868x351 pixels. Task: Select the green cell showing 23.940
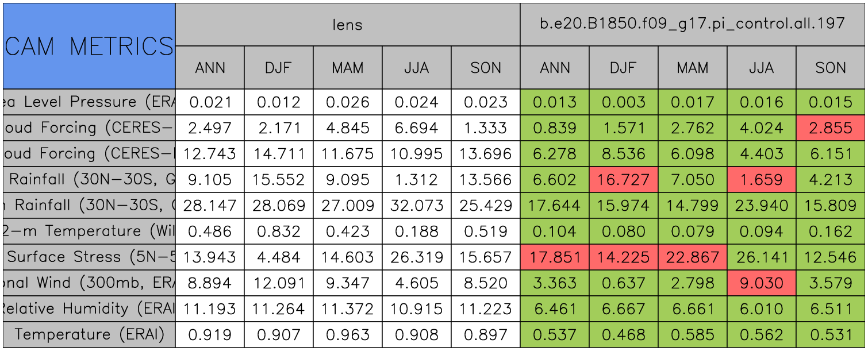tap(762, 206)
